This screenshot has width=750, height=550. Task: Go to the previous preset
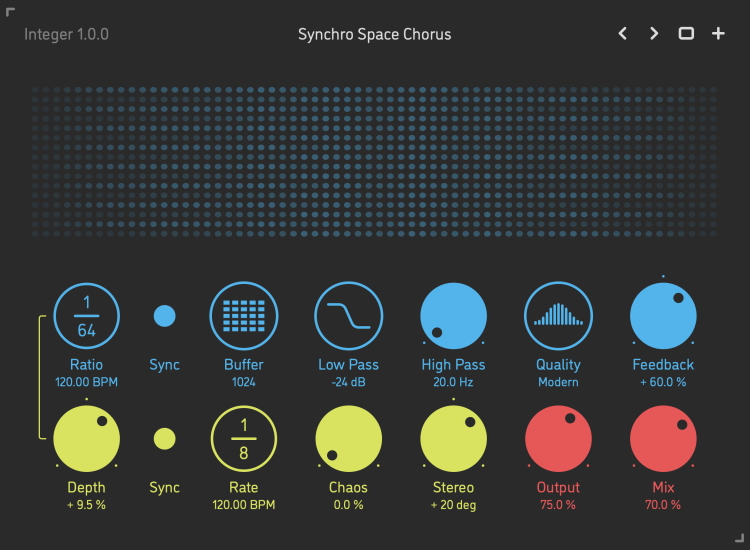point(622,34)
